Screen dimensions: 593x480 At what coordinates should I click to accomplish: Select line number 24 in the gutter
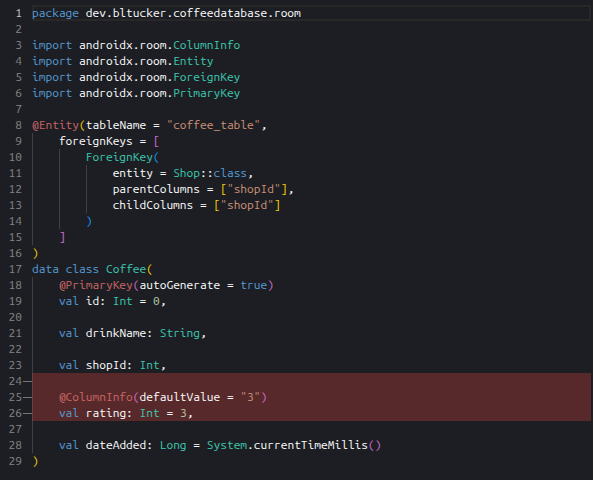[15, 381]
